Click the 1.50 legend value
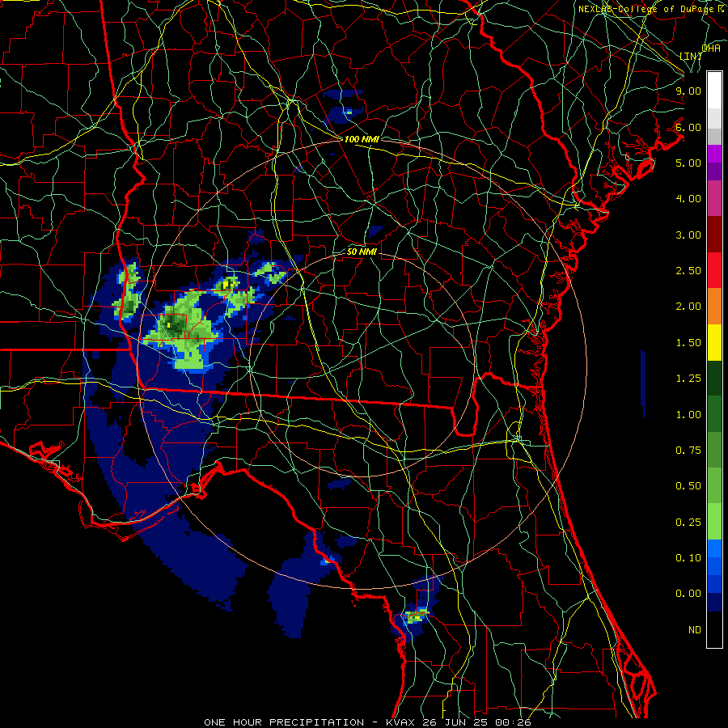 [x=688, y=343]
